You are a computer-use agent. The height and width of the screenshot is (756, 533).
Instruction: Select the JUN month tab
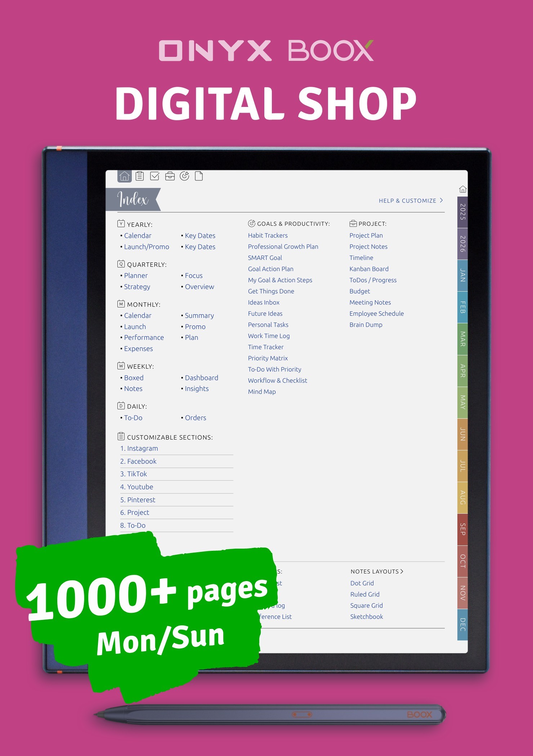462,434
